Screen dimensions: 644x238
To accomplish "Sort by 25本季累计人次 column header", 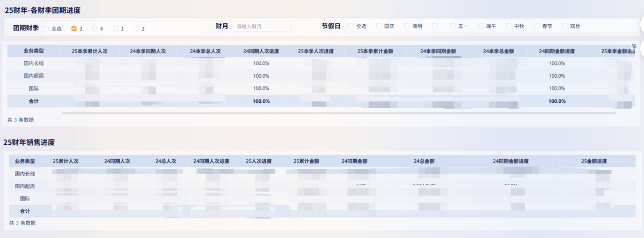I will (x=89, y=51).
